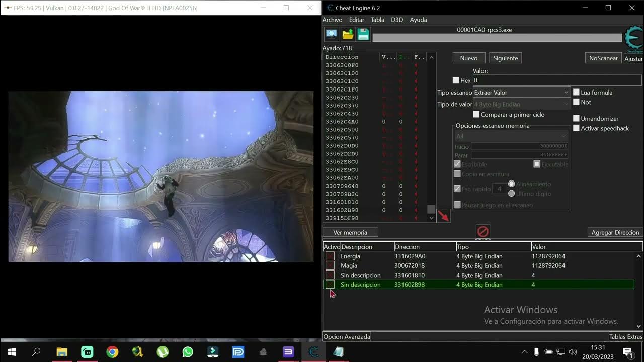Open volume control in system tray
Viewport: 644px width, 362px height.
pyautogui.click(x=573, y=352)
